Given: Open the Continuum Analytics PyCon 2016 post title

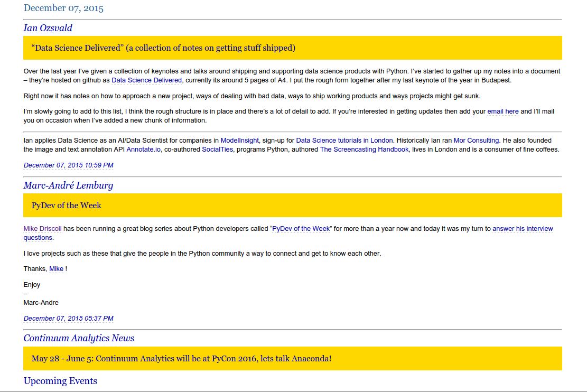Looking at the screenshot, I should [x=181, y=359].
